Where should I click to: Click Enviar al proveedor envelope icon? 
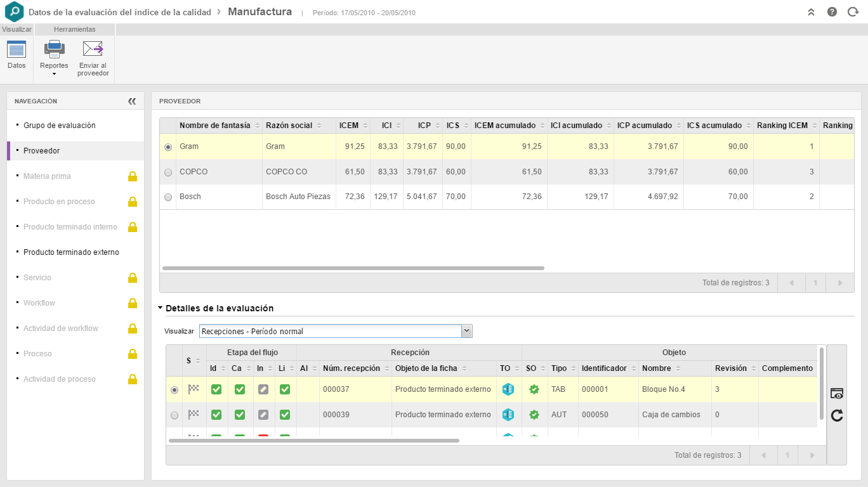tap(93, 50)
